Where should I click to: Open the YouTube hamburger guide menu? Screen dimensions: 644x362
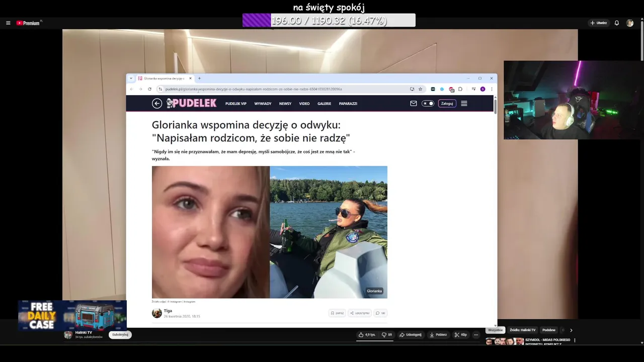(8, 23)
